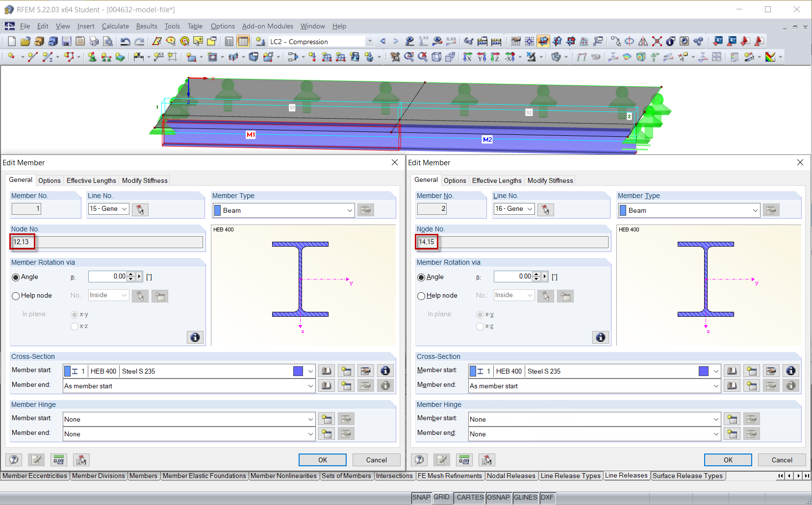Go to next load case arrow
This screenshot has height=505, width=812.
(396, 42)
